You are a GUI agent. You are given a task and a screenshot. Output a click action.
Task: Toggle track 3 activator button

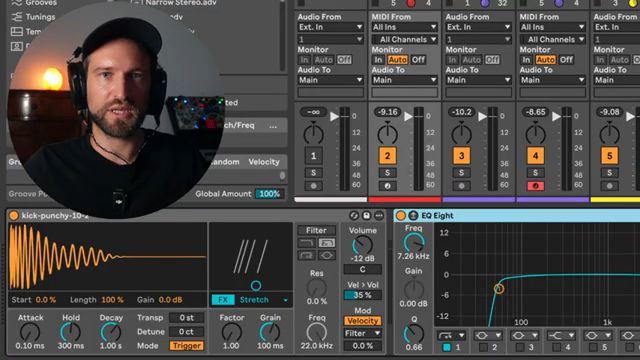(x=462, y=156)
